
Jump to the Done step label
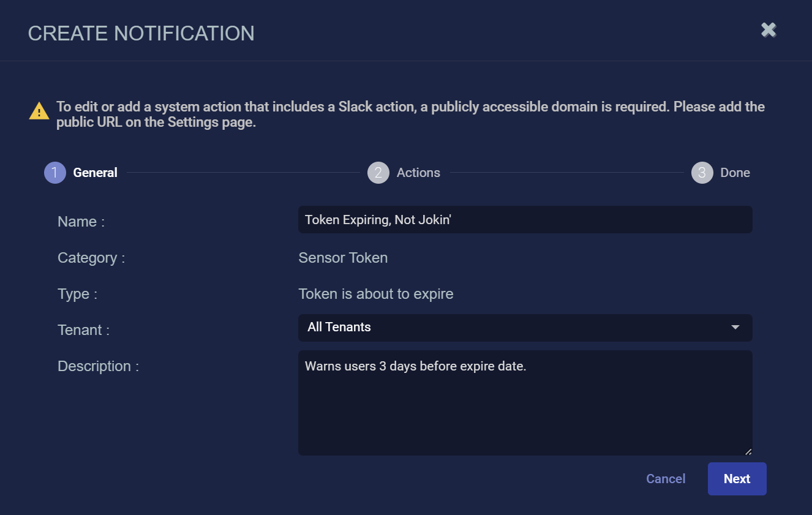point(735,173)
